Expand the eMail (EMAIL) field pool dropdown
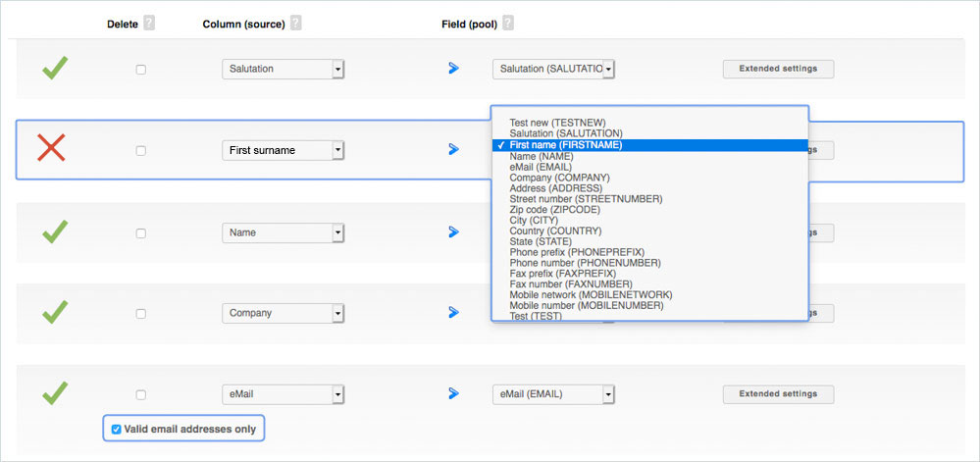This screenshot has width=980, height=462. tap(553, 394)
